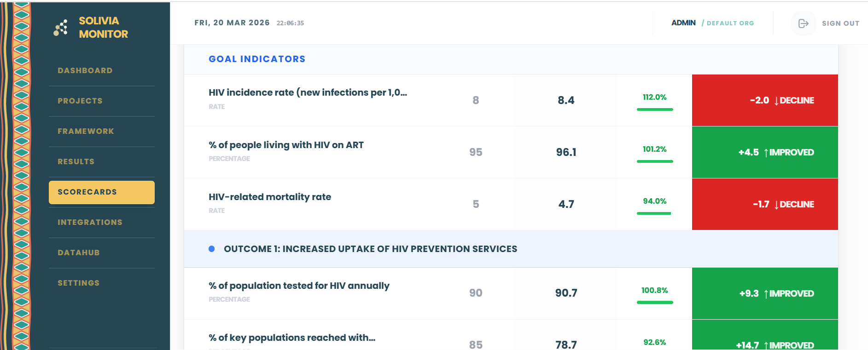
Task: Click the ADMIN user link
Action: [683, 23]
